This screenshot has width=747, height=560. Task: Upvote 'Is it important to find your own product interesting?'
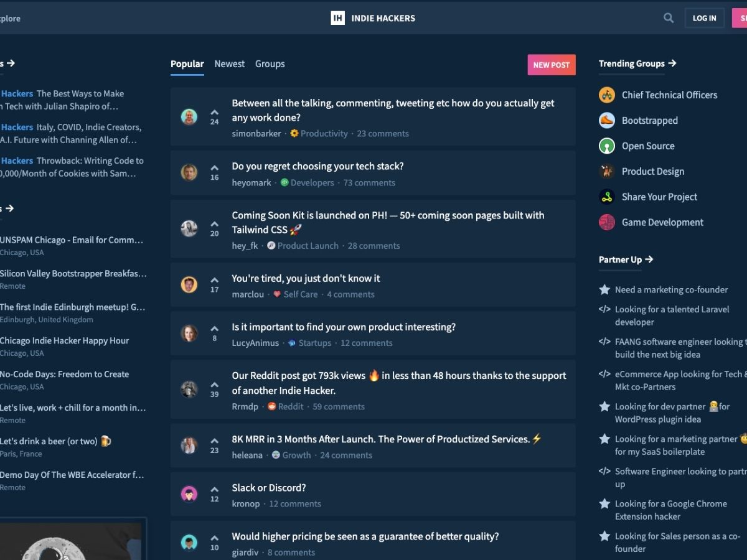click(214, 329)
